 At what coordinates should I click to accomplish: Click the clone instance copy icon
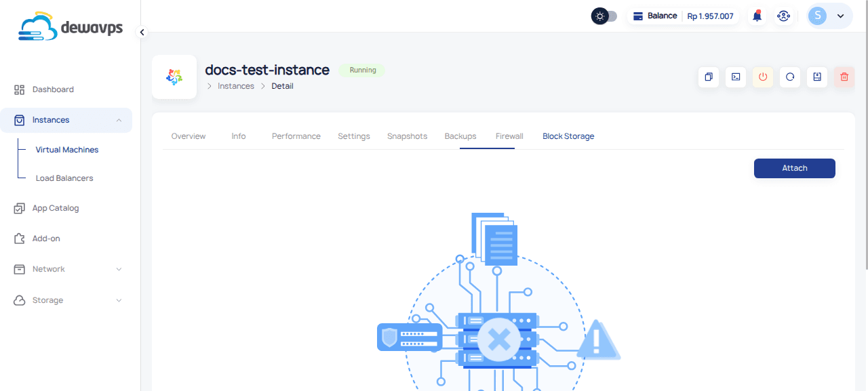[709, 77]
